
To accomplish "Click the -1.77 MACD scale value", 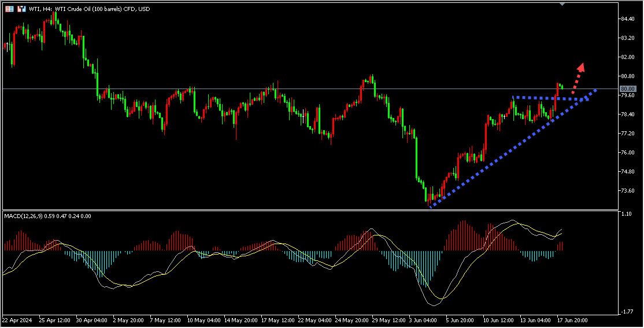I will coord(627,312).
